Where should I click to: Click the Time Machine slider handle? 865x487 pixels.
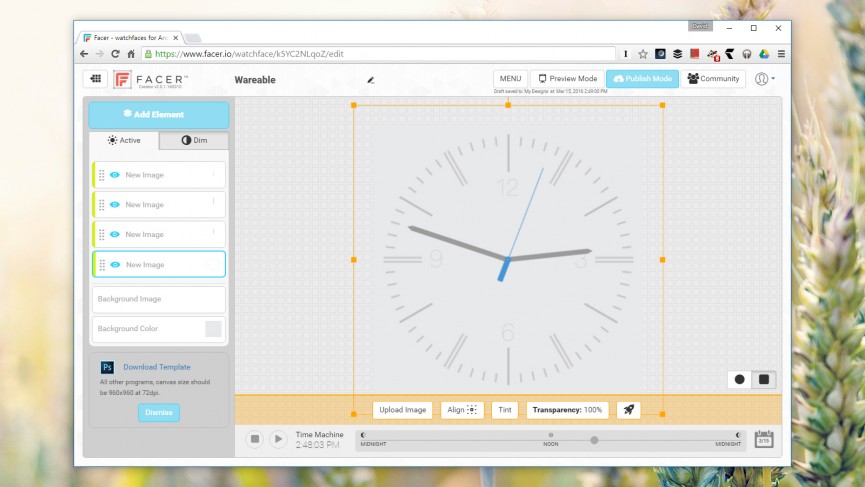tap(594, 440)
